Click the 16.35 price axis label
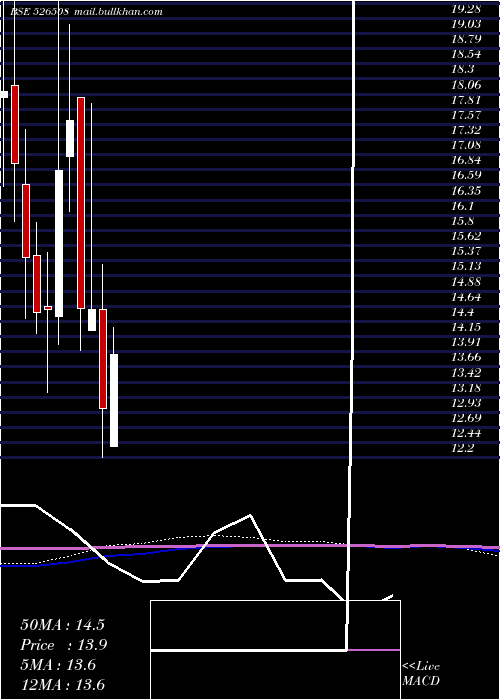 point(466,191)
